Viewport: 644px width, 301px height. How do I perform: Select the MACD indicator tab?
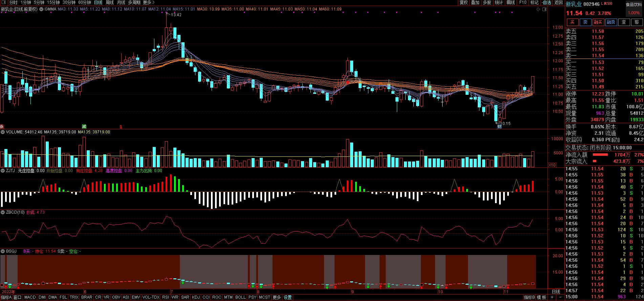coord(30,297)
